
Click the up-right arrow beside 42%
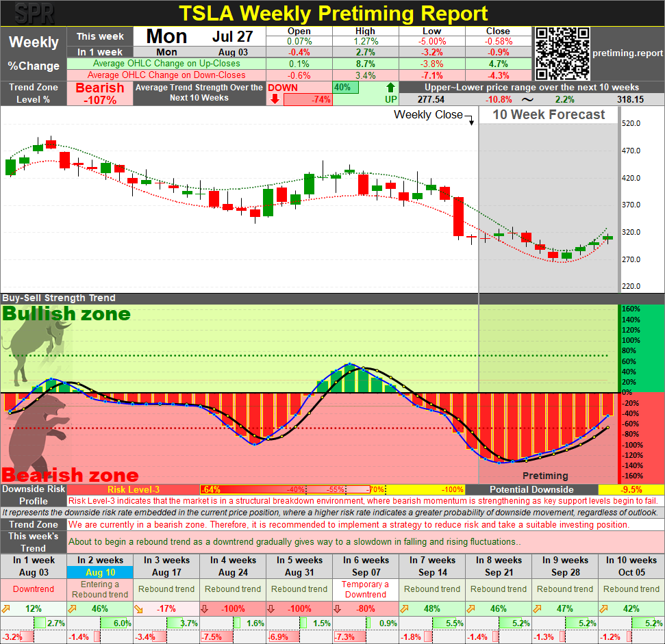click(x=603, y=609)
